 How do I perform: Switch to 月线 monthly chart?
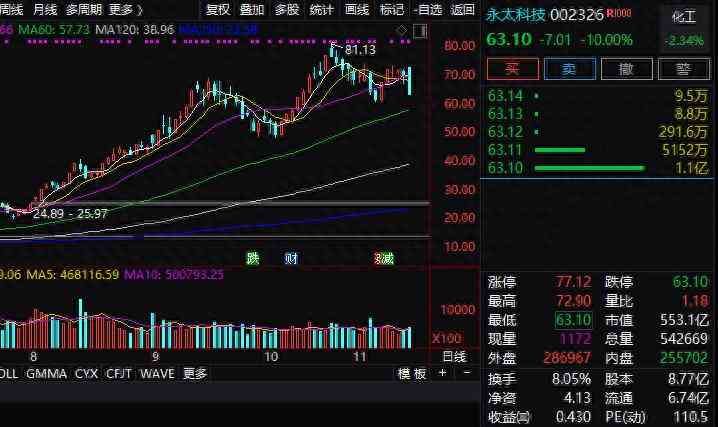[x=46, y=10]
